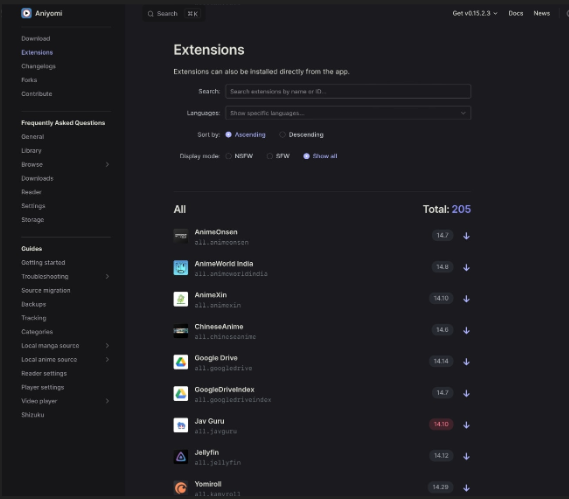Click the Google Drive extension icon
This screenshot has height=499, width=569.
click(181, 362)
